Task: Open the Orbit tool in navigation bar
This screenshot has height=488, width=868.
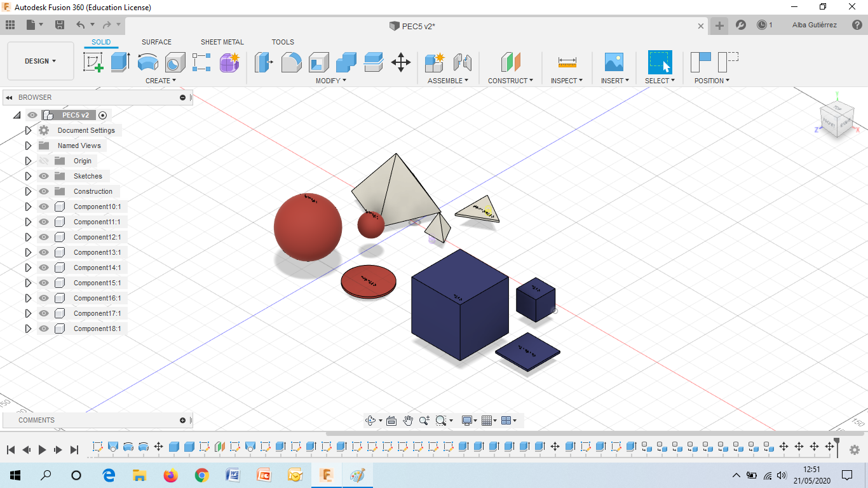Action: 371,420
